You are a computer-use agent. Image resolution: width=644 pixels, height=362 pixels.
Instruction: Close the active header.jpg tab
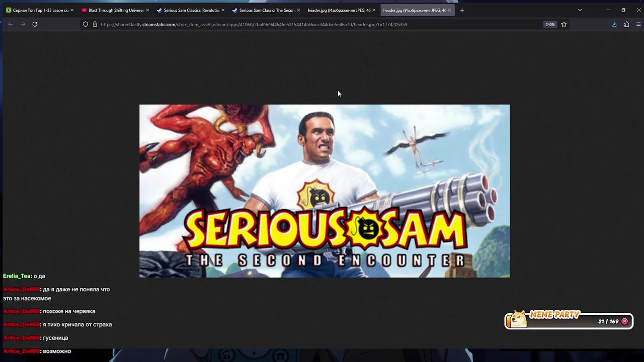tap(449, 10)
